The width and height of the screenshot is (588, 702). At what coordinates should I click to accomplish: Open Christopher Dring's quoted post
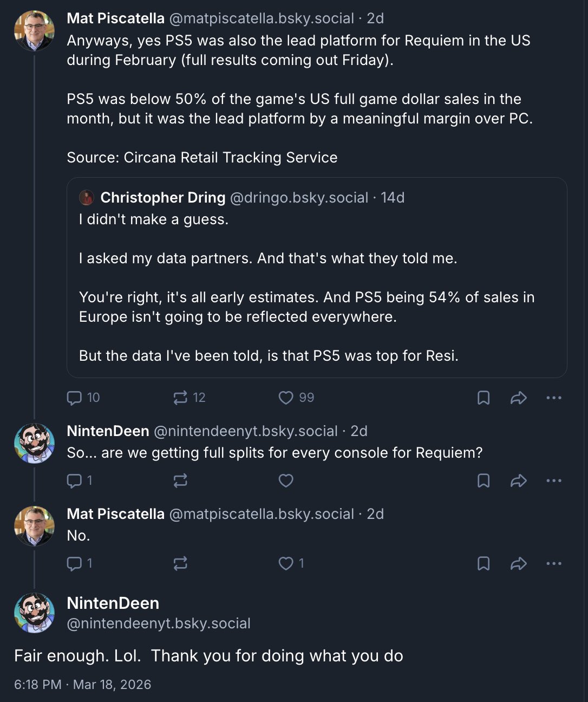pos(317,277)
